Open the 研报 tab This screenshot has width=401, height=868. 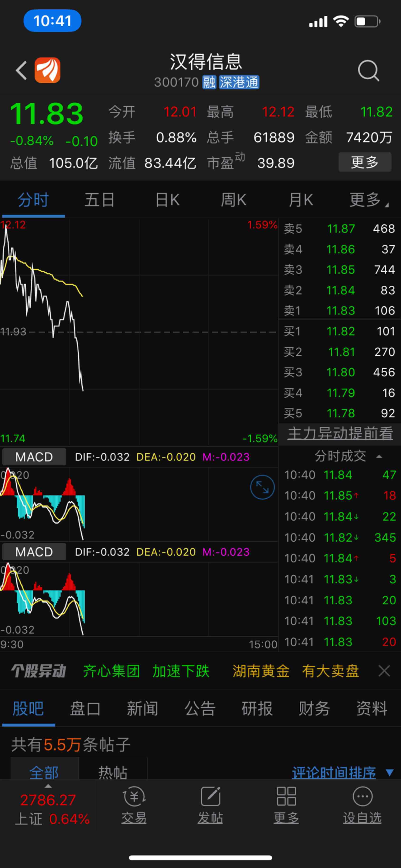[257, 708]
